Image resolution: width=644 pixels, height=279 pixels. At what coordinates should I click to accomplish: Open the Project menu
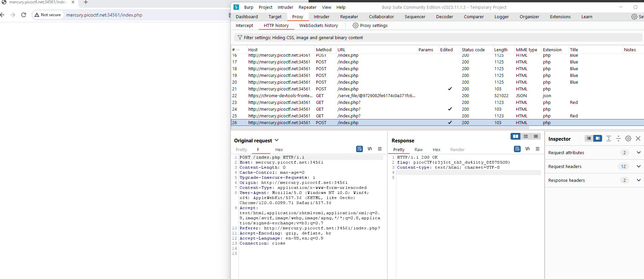tap(266, 7)
